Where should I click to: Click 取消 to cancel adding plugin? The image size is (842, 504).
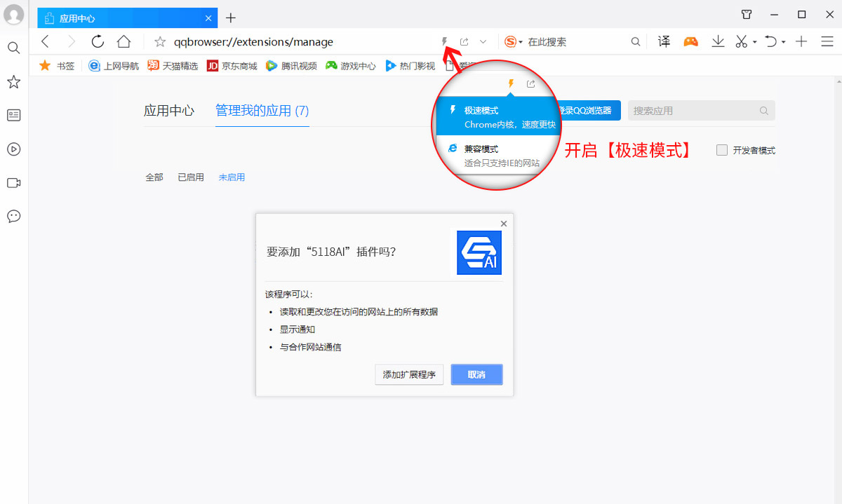click(477, 374)
